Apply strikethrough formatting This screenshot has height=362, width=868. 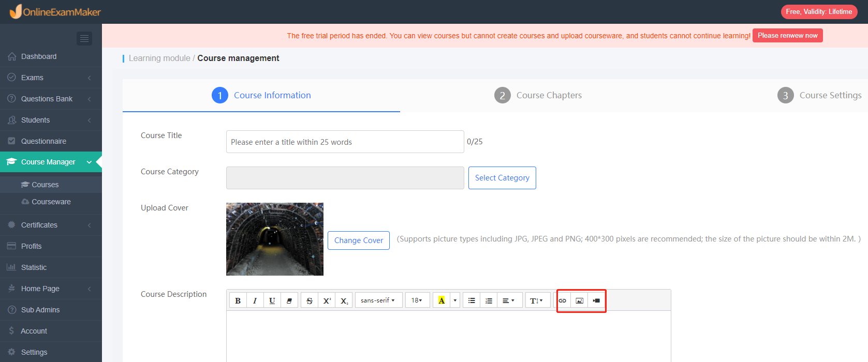pos(310,300)
